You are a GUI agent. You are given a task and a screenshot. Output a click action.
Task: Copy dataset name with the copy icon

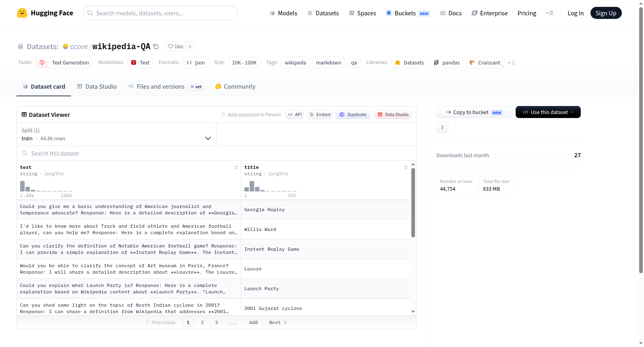[x=156, y=46]
